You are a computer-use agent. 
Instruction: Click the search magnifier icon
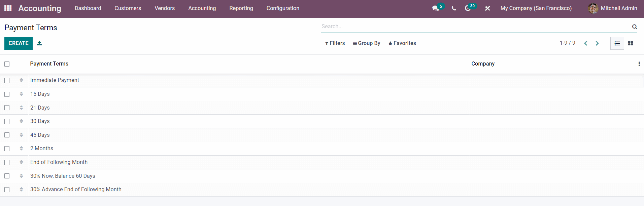635,27
